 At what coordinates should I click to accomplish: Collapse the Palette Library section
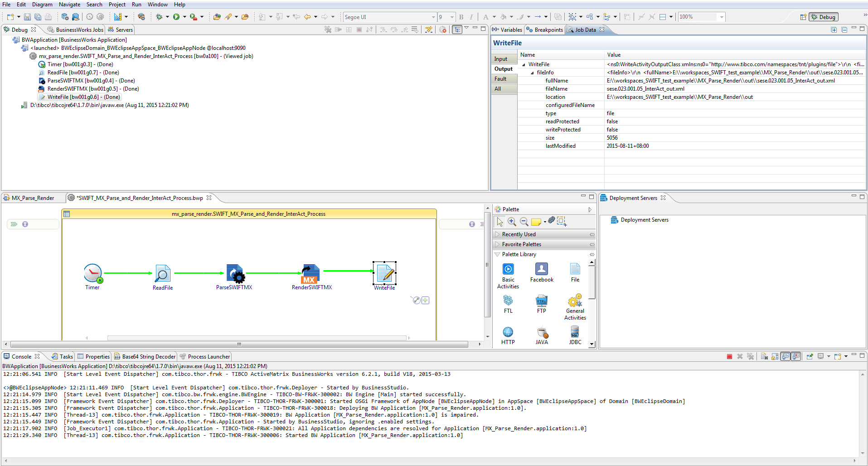tap(544, 254)
